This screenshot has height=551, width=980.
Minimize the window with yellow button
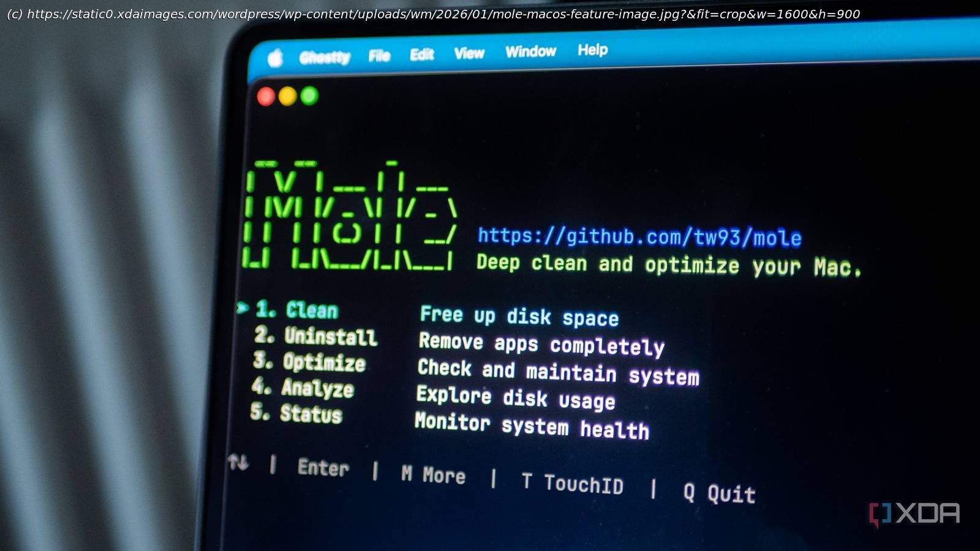click(287, 96)
